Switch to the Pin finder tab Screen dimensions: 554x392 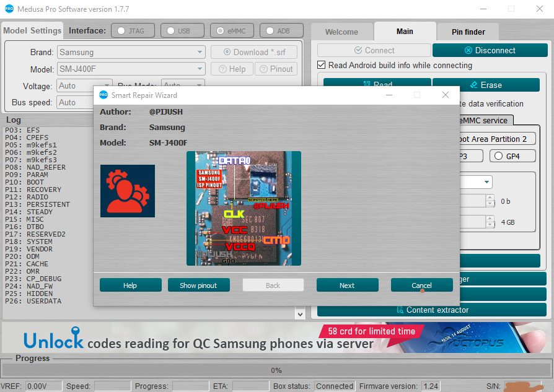pyautogui.click(x=468, y=32)
